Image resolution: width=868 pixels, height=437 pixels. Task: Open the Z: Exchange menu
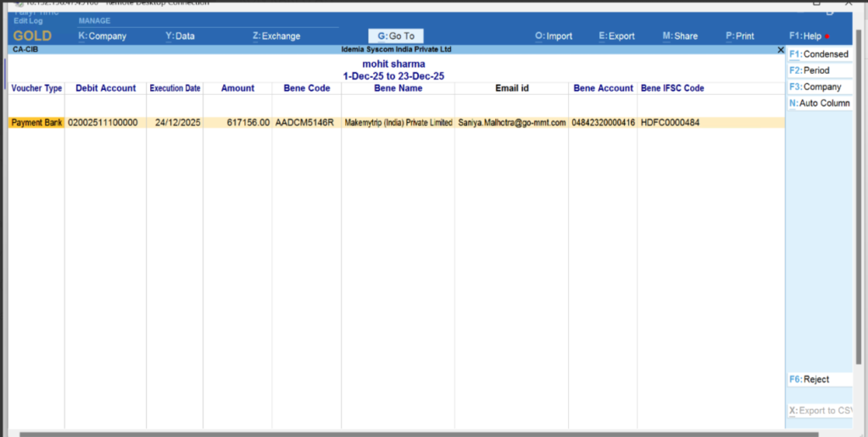point(276,36)
